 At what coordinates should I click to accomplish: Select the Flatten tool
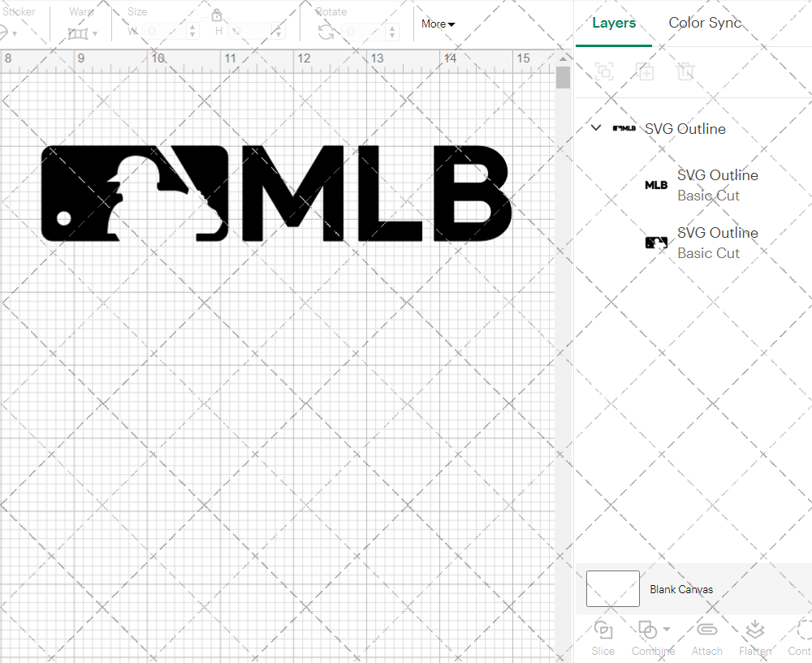(x=755, y=638)
